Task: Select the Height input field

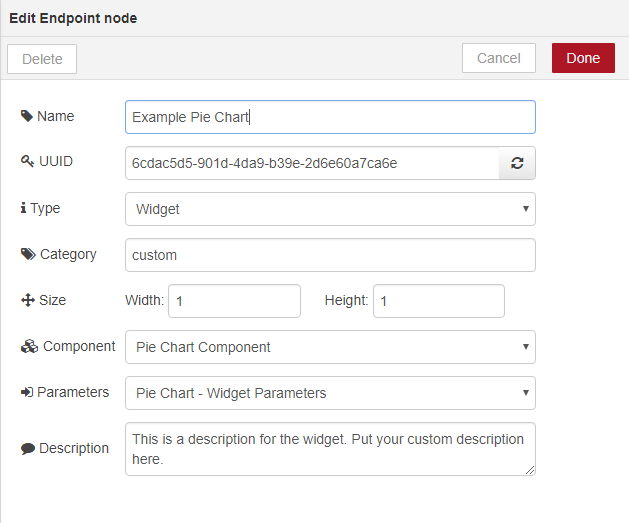Action: click(x=439, y=301)
